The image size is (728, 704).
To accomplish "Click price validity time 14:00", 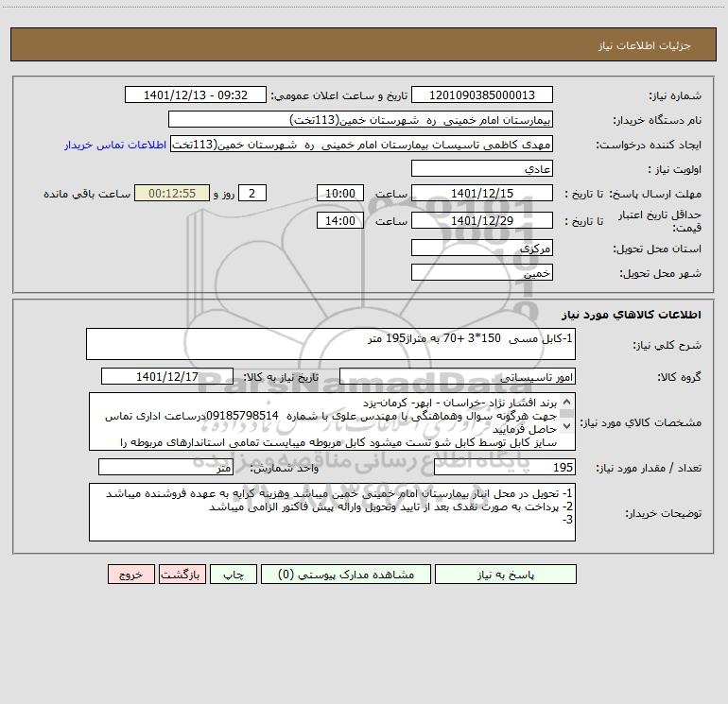I will 339,220.
